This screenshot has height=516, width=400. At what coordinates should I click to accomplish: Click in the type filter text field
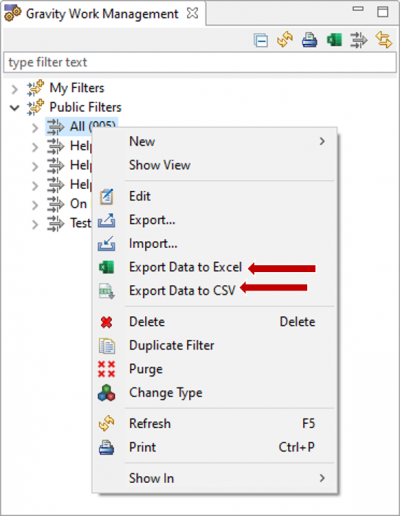[200, 62]
